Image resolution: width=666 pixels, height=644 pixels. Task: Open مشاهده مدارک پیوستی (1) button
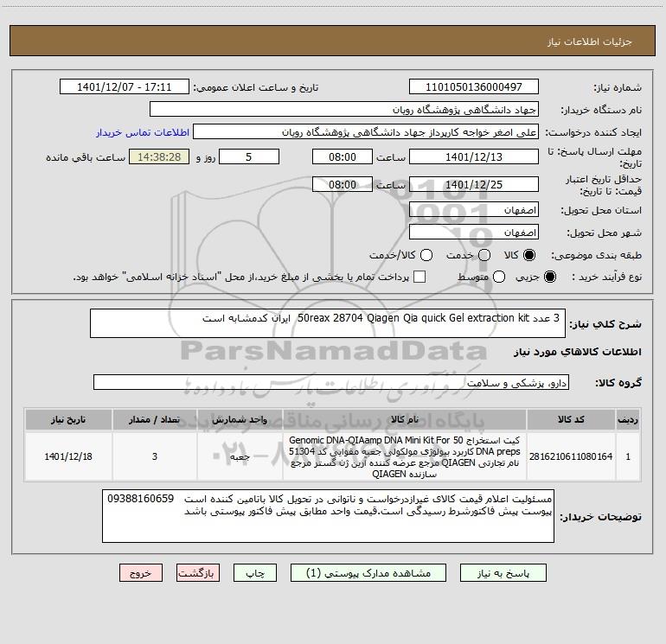coord(368,573)
